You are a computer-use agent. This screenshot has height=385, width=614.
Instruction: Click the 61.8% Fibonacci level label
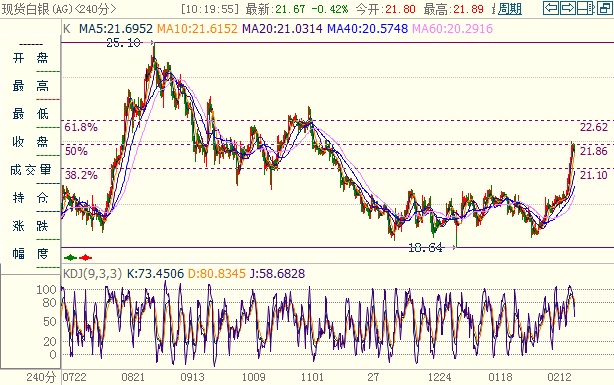(81, 127)
